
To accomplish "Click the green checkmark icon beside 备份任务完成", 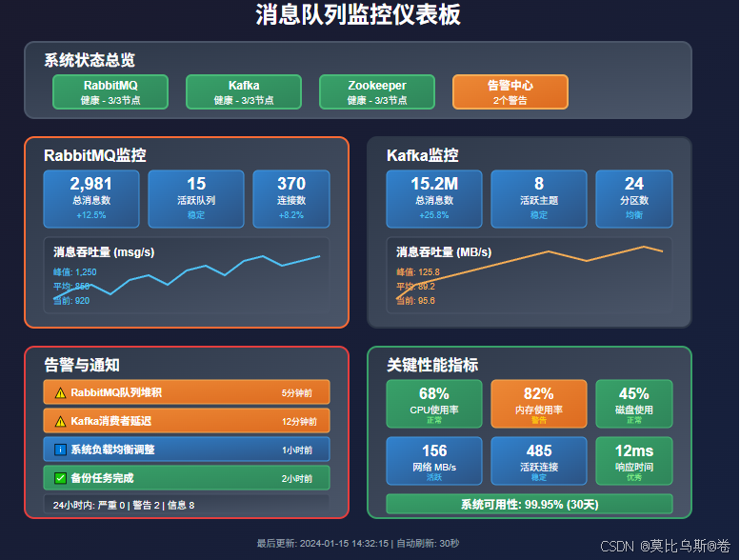I will (x=60, y=478).
